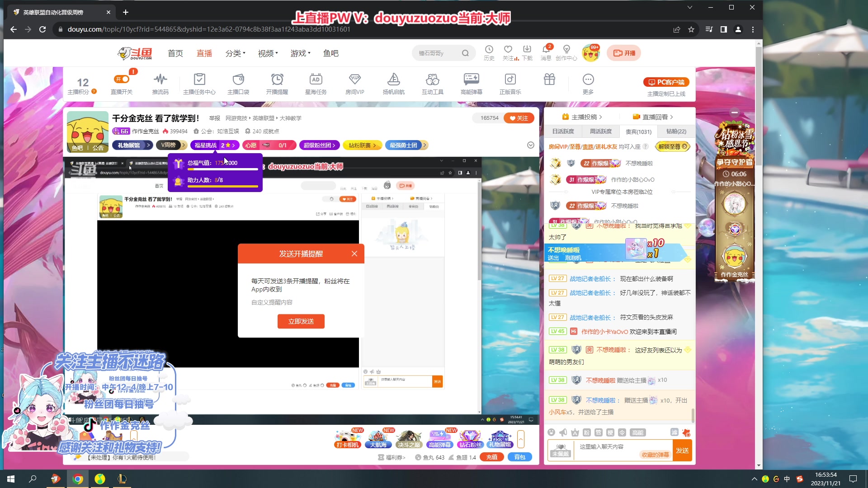Image resolution: width=868 pixels, height=488 pixels.
Task: Switch to the 日活跃度 tab
Action: pos(563,131)
